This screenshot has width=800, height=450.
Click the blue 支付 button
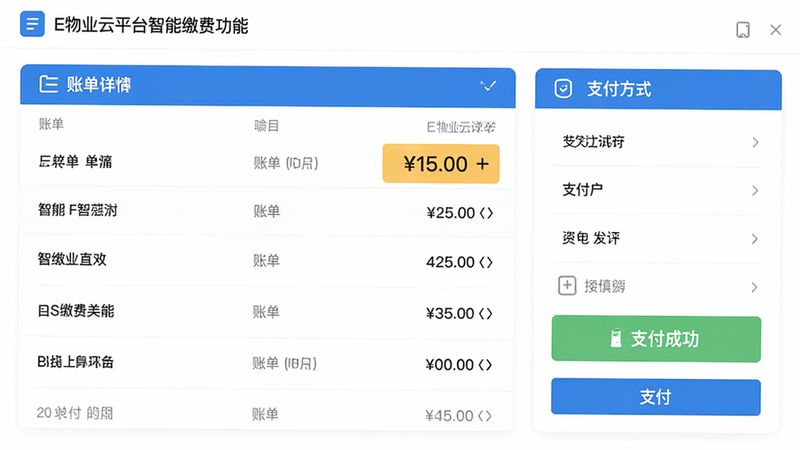point(656,397)
